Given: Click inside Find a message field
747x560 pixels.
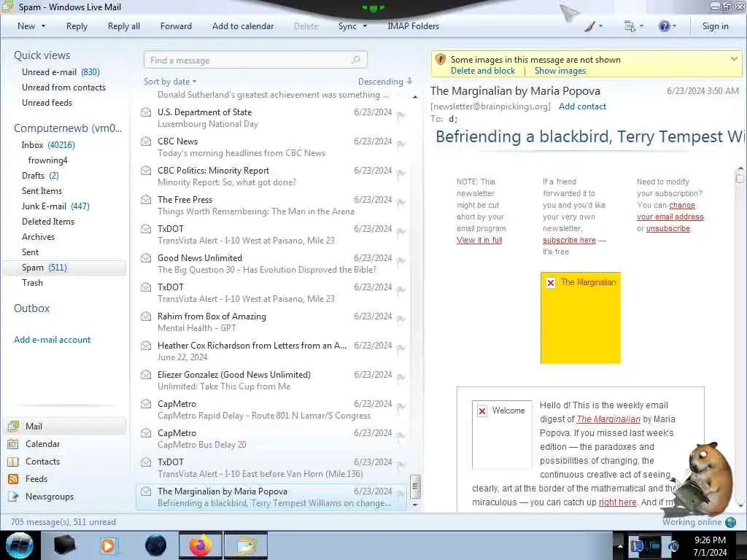Looking at the screenshot, I should (x=255, y=60).
